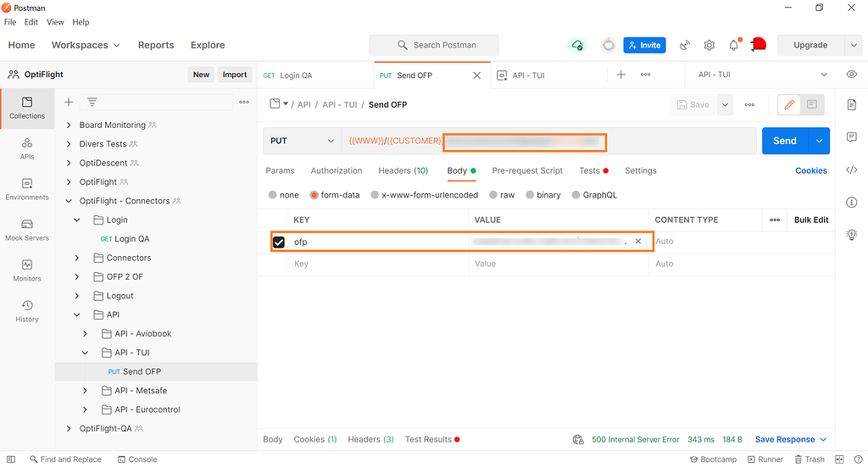Click the Search Postman field
The width and height of the screenshot is (868, 467).
click(x=434, y=45)
